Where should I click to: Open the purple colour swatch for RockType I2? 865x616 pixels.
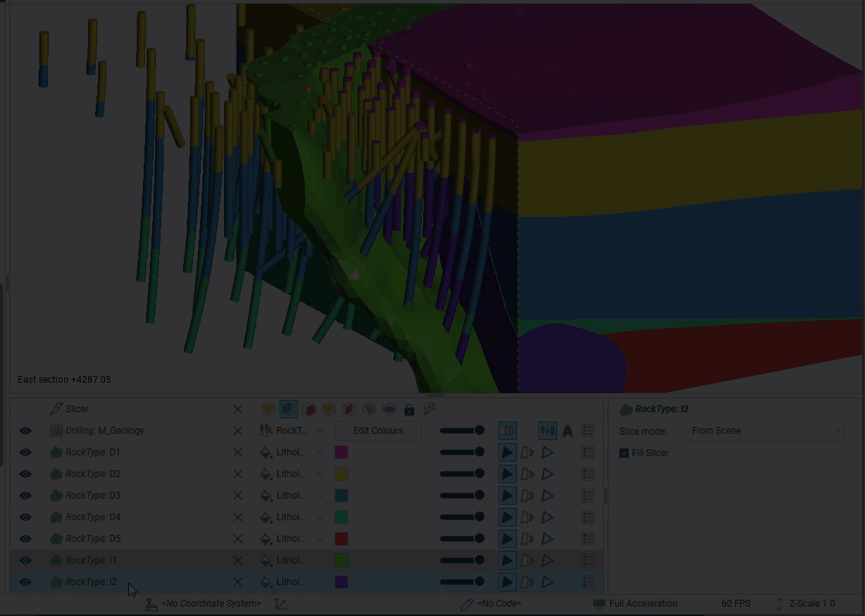coord(341,582)
